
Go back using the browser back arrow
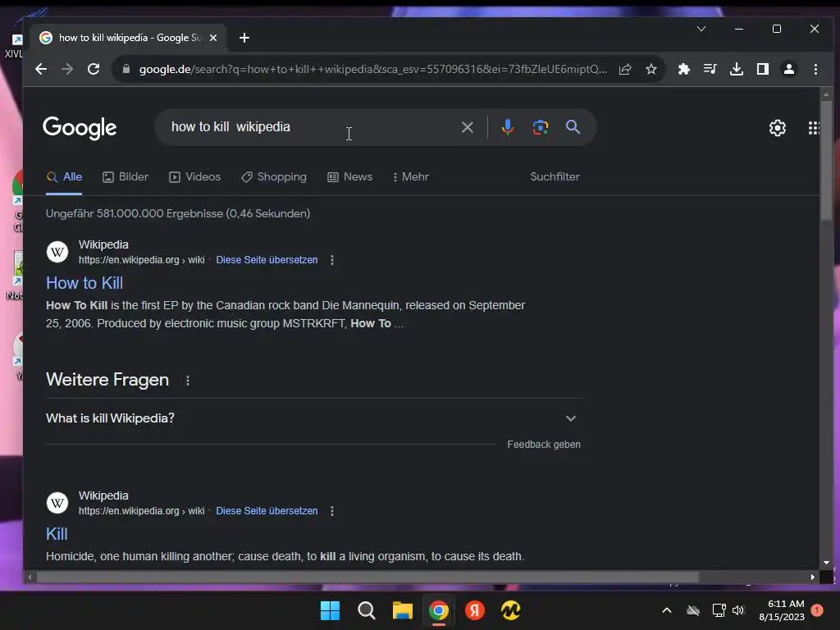41,69
